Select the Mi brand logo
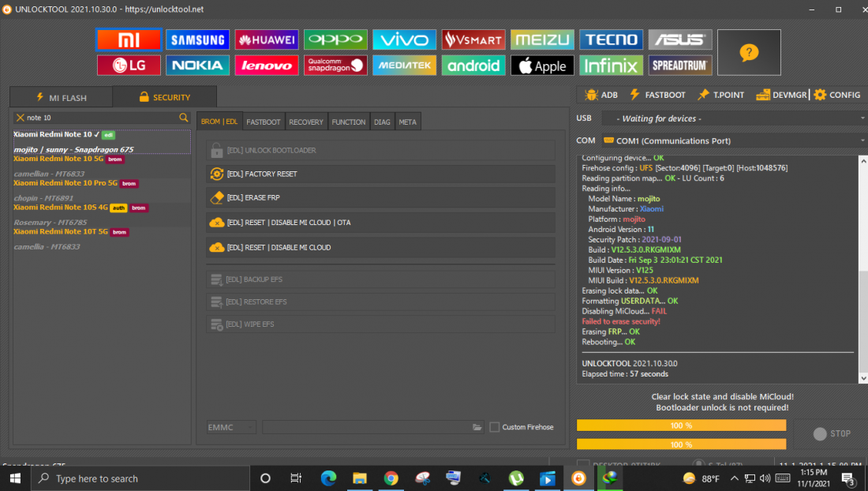868x491 pixels. (129, 39)
